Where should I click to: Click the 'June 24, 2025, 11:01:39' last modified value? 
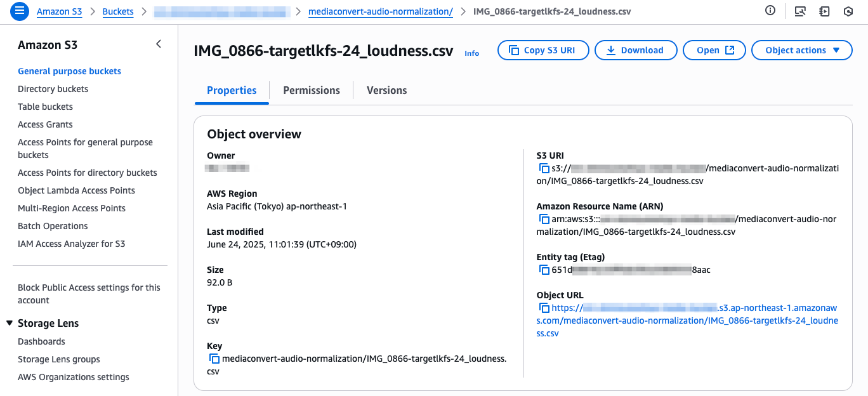pos(282,244)
